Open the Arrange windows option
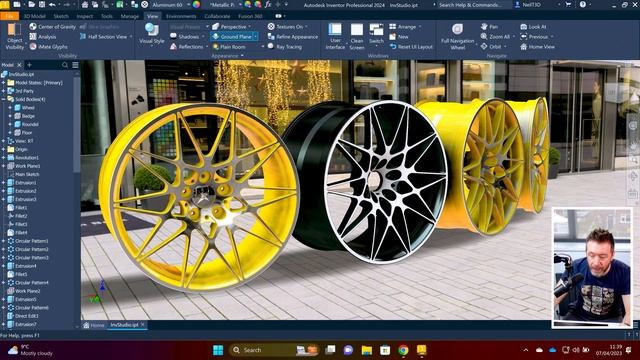This screenshot has width=640, height=360. (402, 27)
